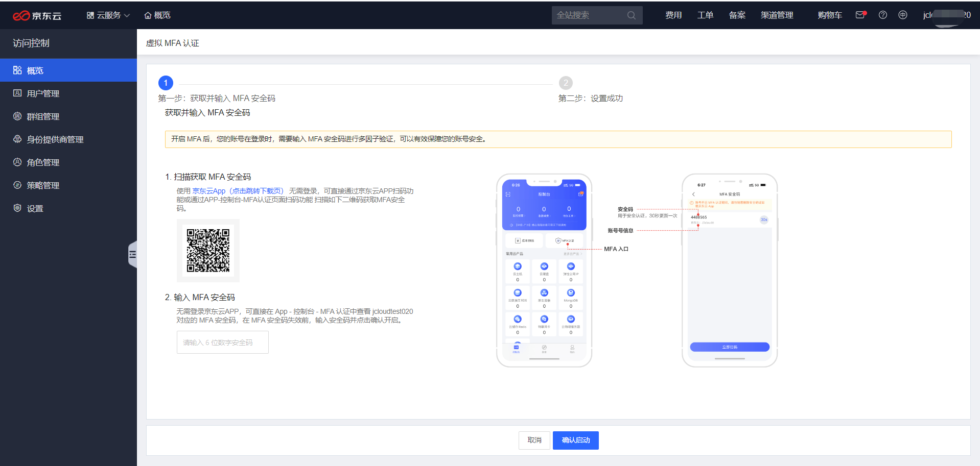The image size is (980, 466).
Task: Open the 费用 billing menu
Action: pos(673,15)
